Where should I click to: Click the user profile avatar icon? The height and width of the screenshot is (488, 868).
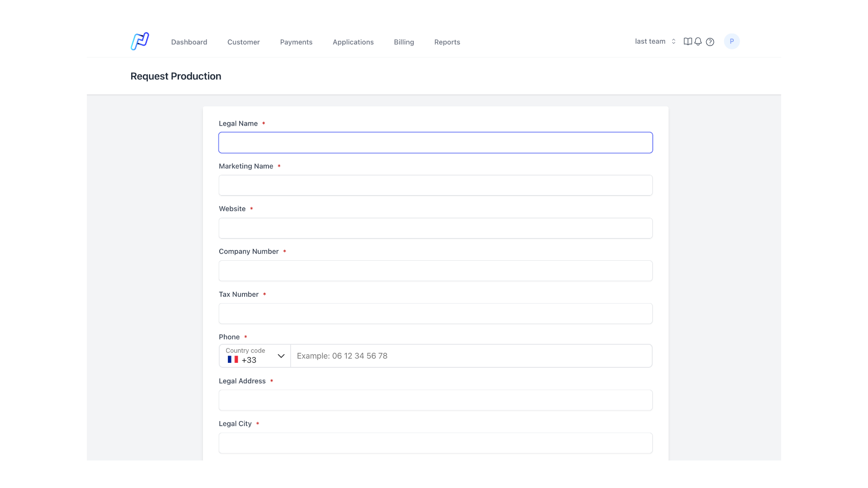tap(731, 41)
